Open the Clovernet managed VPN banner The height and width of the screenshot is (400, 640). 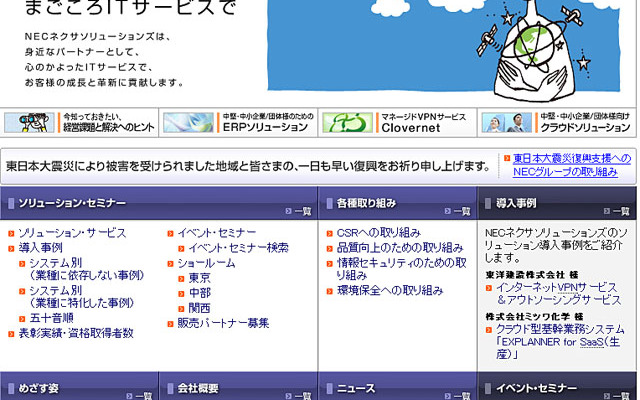coord(398,122)
